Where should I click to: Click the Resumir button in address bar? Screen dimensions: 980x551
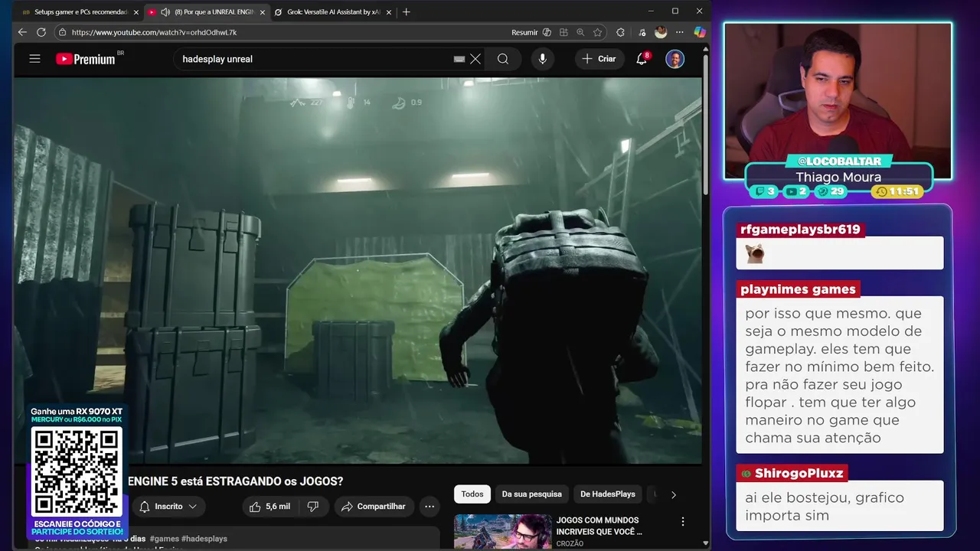pos(524,32)
